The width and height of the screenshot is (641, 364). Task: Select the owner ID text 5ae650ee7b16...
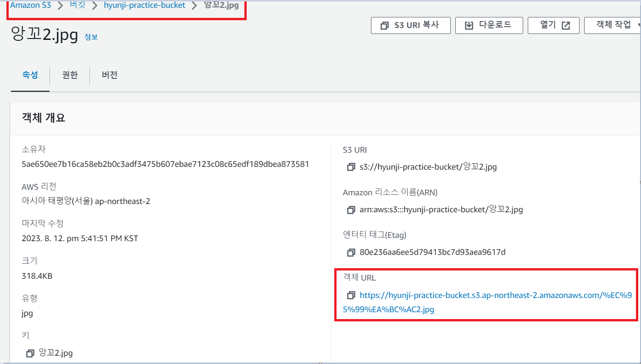(165, 164)
